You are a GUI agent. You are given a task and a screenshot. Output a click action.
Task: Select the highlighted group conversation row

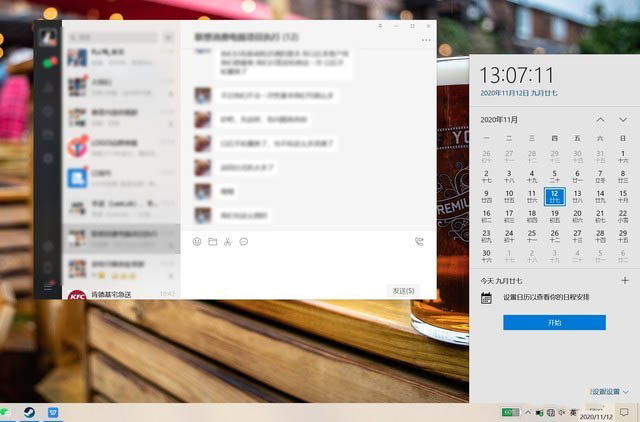pyautogui.click(x=121, y=238)
